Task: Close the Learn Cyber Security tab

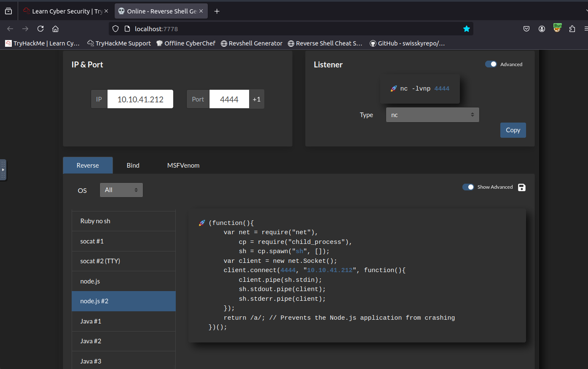Action: tap(106, 11)
